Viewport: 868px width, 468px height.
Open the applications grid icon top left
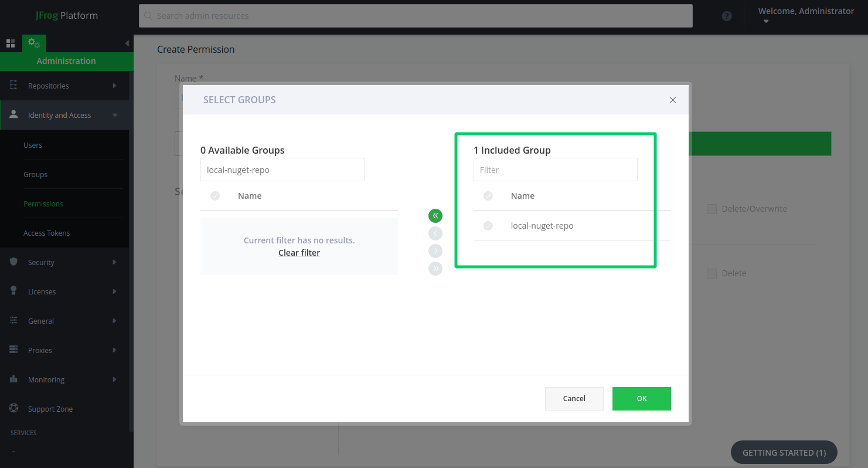(11, 43)
